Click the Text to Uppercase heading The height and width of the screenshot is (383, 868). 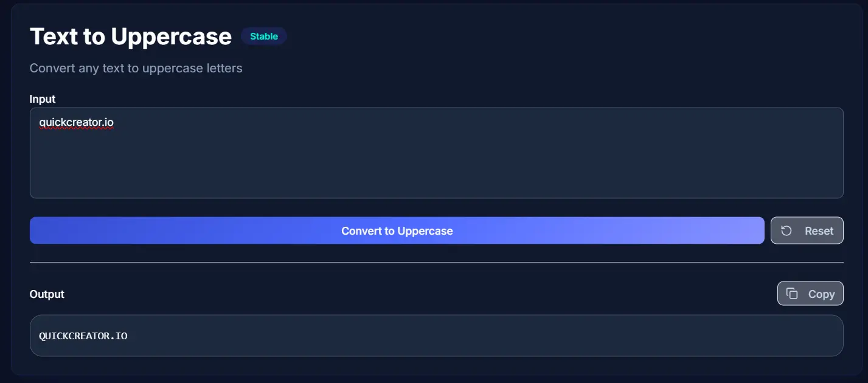131,36
